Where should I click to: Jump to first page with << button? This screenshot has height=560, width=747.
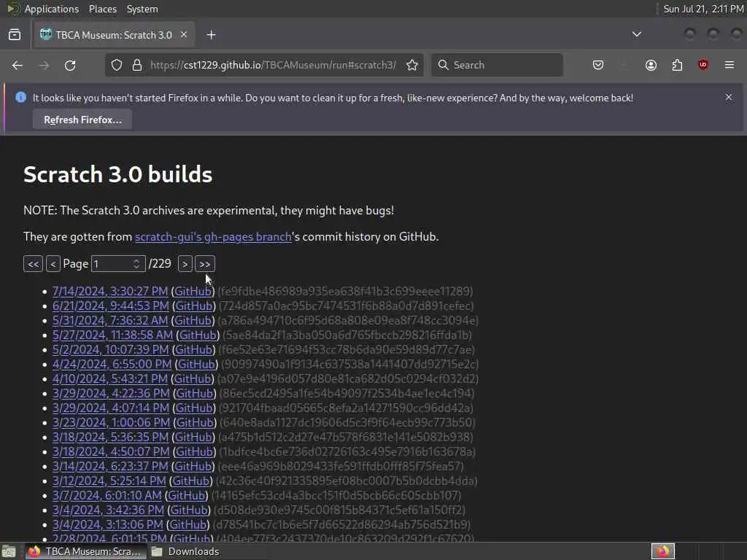point(34,264)
